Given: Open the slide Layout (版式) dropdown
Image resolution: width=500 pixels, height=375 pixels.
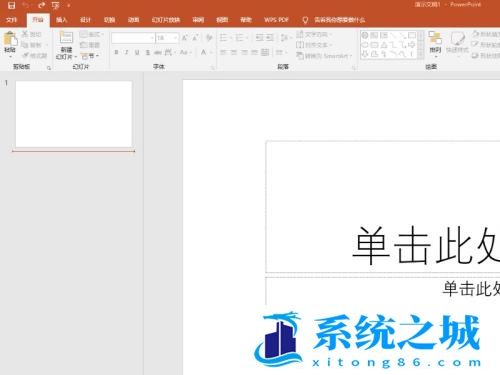Looking at the screenshot, I should point(91,34).
